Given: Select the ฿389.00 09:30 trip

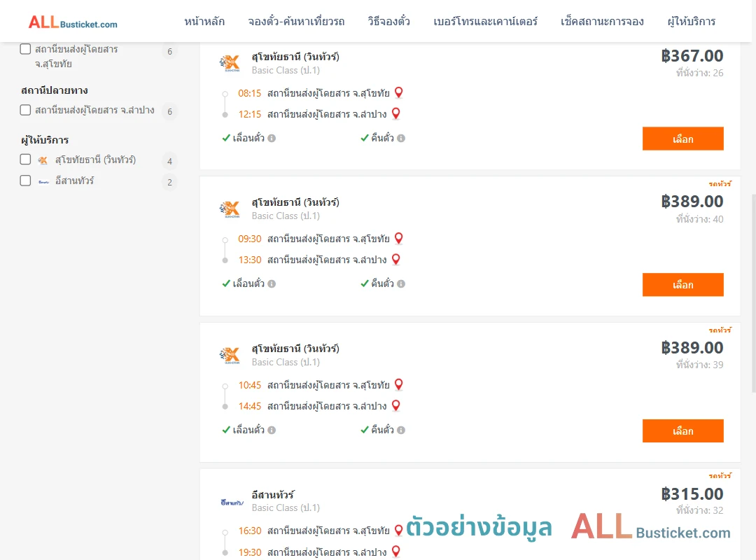Looking at the screenshot, I should (x=682, y=285).
